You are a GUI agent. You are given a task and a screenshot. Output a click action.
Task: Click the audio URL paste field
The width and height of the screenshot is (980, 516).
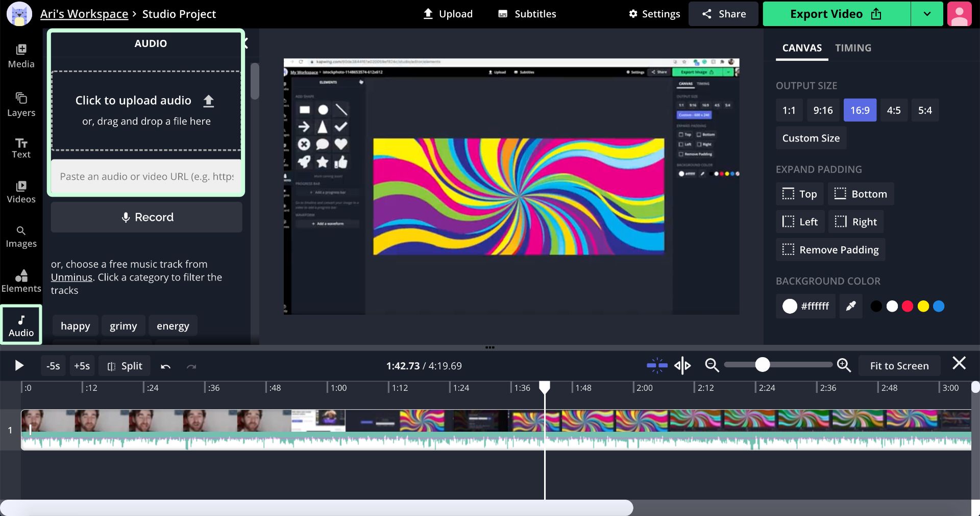(146, 177)
